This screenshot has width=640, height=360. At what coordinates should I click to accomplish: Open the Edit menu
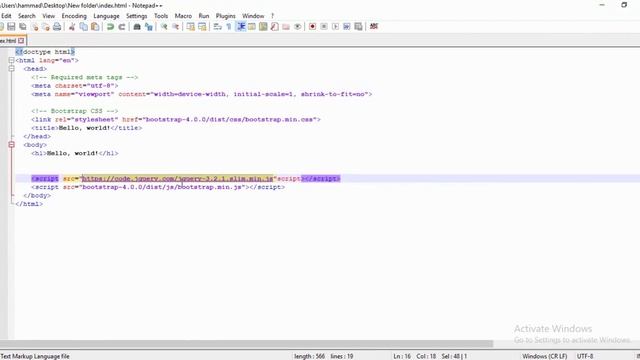(6, 16)
